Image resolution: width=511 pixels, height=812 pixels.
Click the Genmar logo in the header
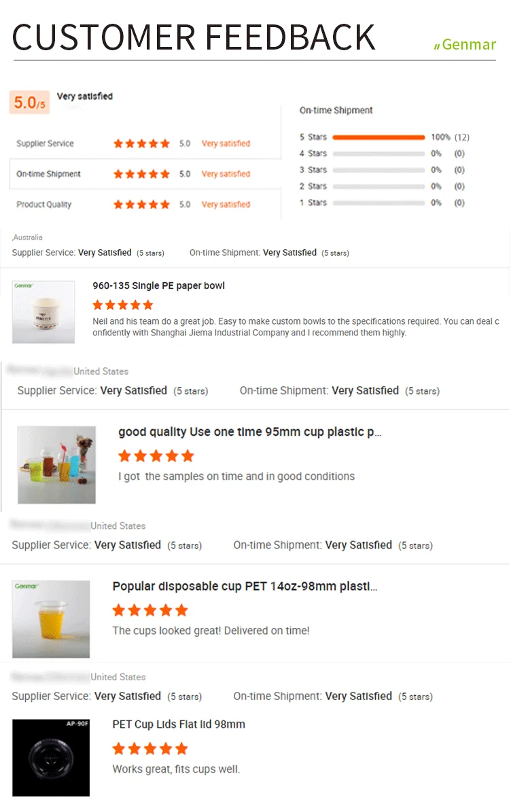click(x=465, y=45)
